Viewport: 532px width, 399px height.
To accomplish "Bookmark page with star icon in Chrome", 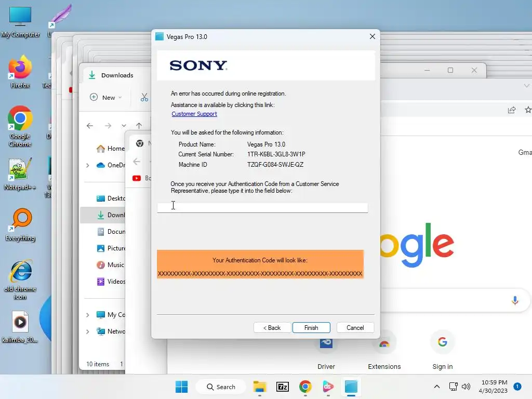I will pos(528,110).
